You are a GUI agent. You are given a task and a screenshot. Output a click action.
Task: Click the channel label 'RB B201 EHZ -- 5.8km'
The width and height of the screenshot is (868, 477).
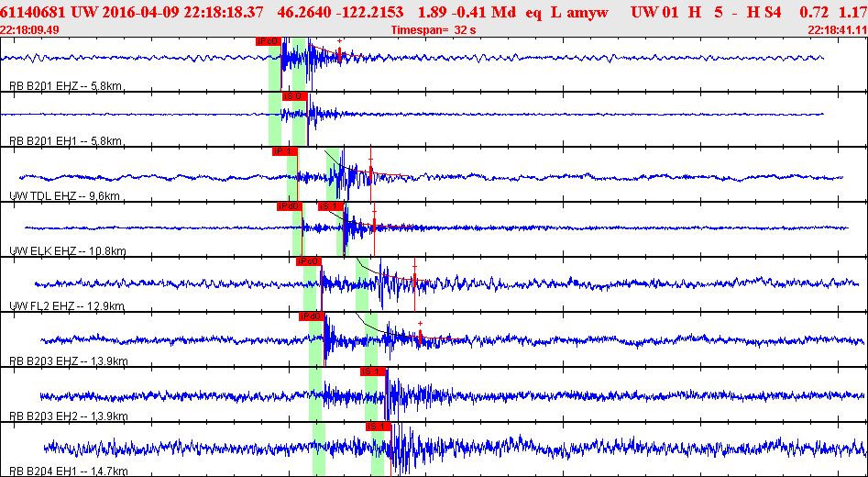pos(66,86)
